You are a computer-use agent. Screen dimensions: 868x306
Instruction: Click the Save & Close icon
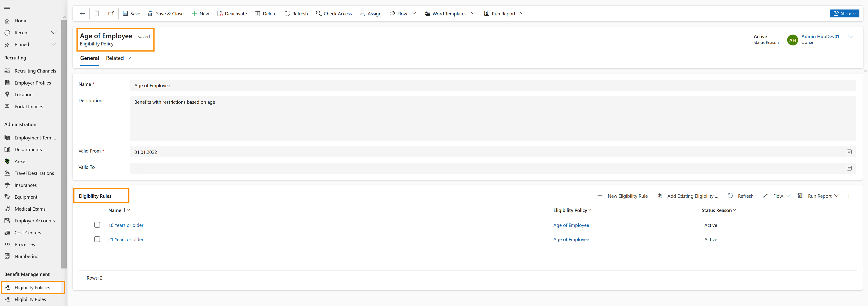click(150, 13)
